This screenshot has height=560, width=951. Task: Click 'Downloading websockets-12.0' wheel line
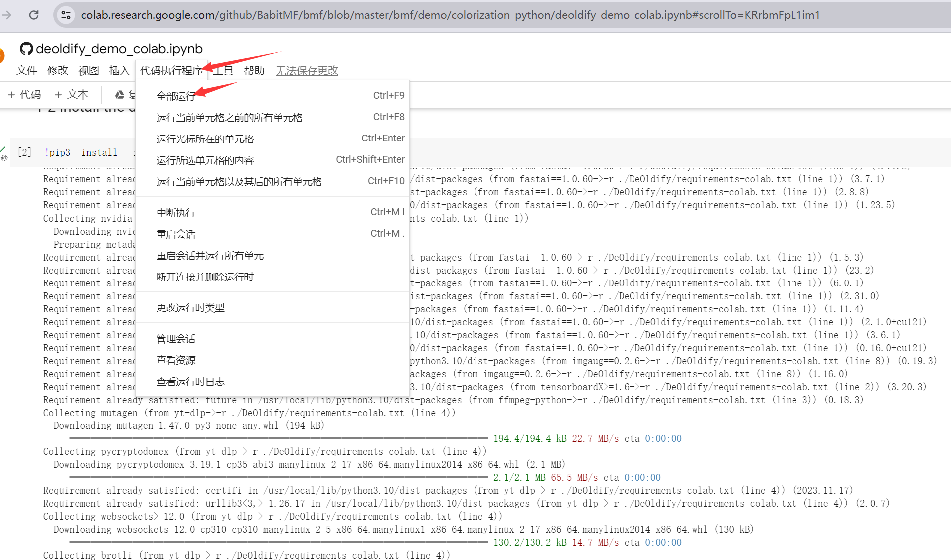click(x=404, y=530)
